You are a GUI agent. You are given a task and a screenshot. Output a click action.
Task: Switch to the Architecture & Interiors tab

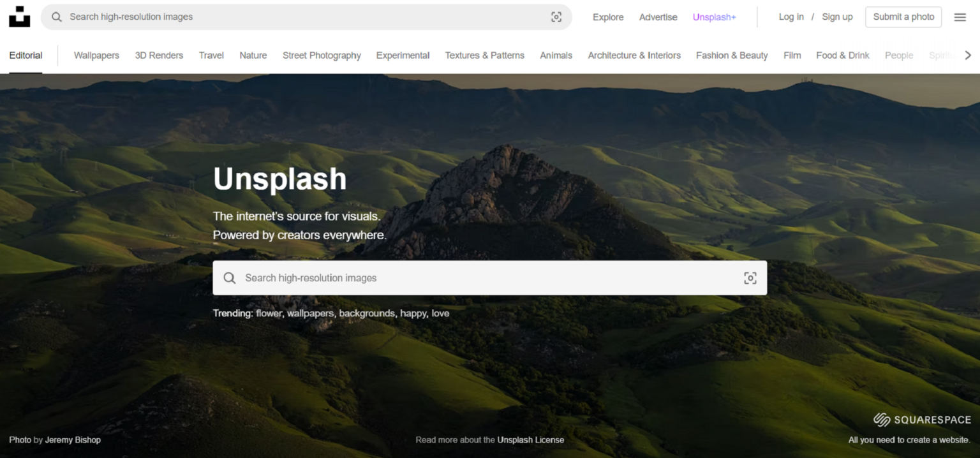(x=634, y=55)
